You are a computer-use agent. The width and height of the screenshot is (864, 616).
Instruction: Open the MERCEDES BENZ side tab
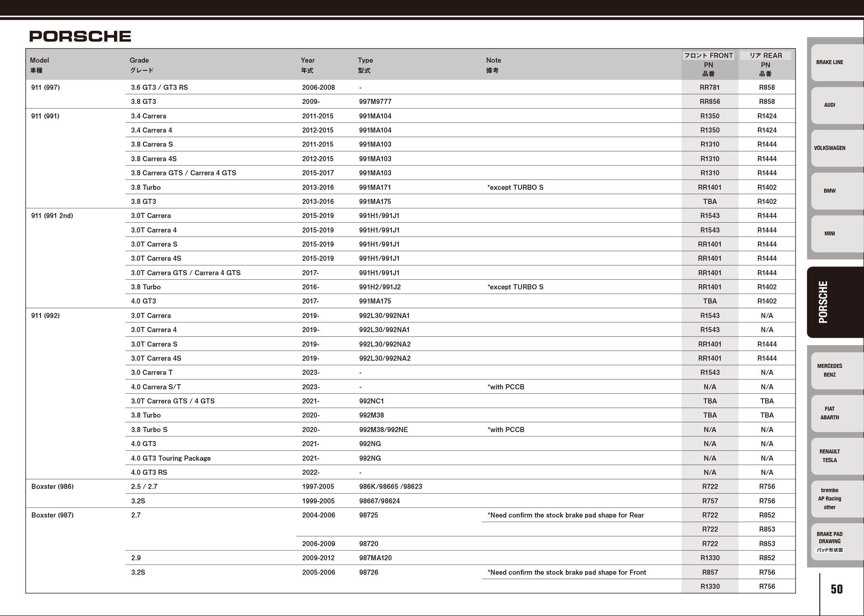(837, 370)
